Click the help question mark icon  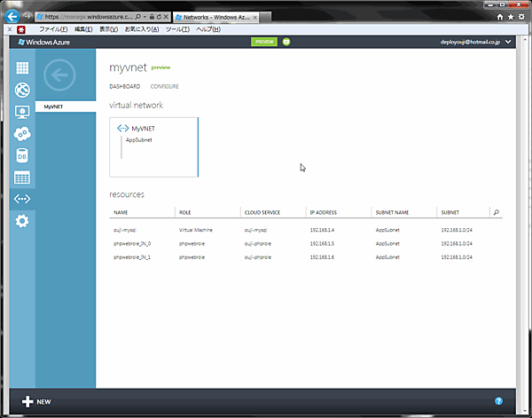pyautogui.click(x=498, y=401)
